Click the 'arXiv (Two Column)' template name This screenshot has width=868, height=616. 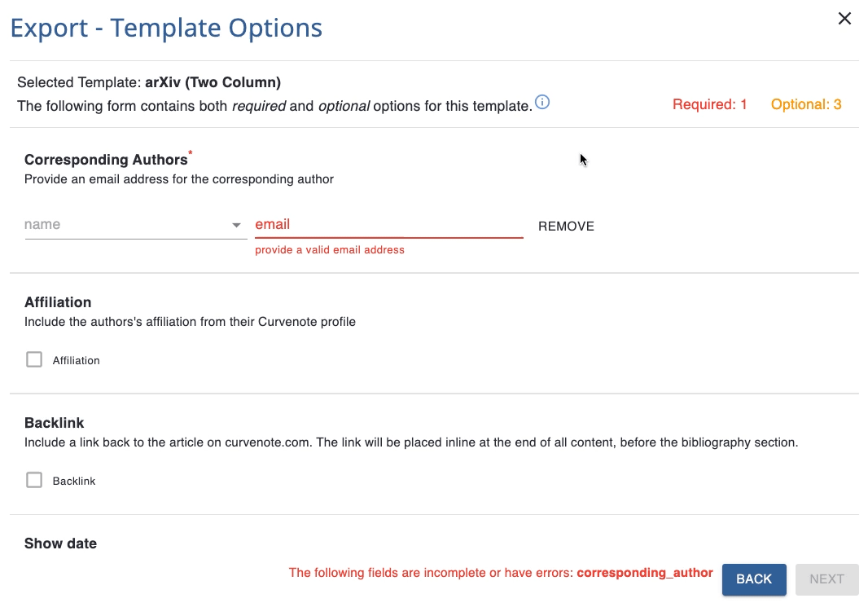[213, 82]
